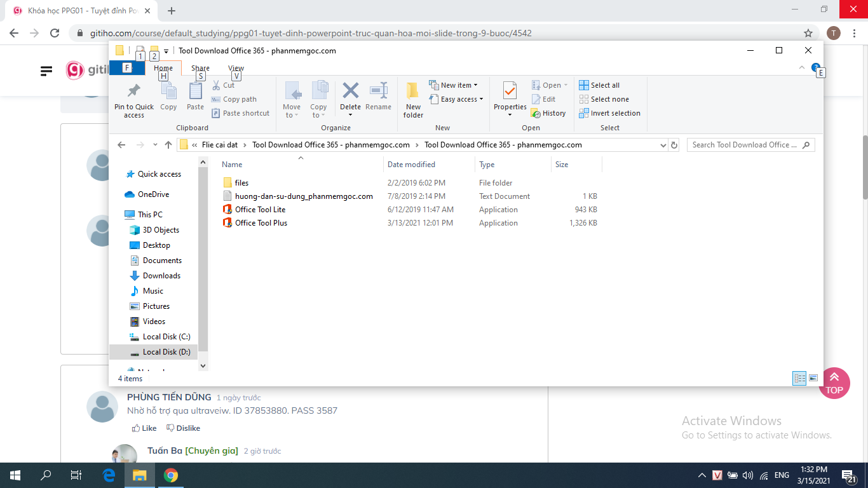Open recent locations dropdown arrow

[156, 145]
